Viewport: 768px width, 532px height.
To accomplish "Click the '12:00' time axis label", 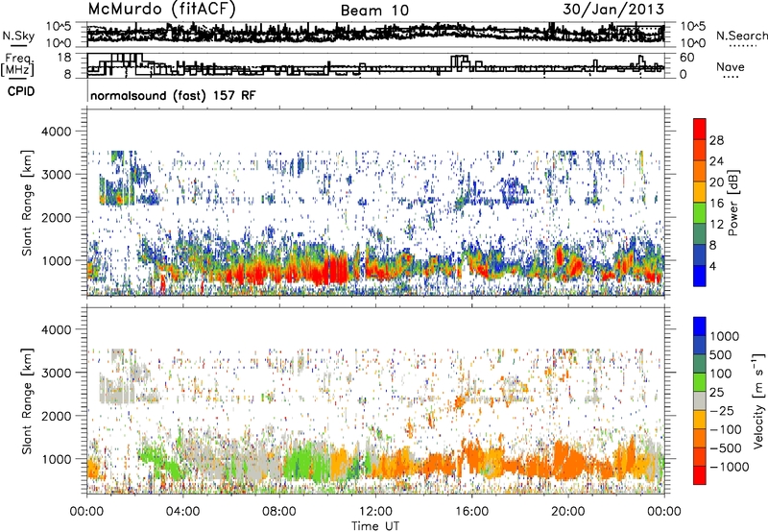I will coord(375,512).
